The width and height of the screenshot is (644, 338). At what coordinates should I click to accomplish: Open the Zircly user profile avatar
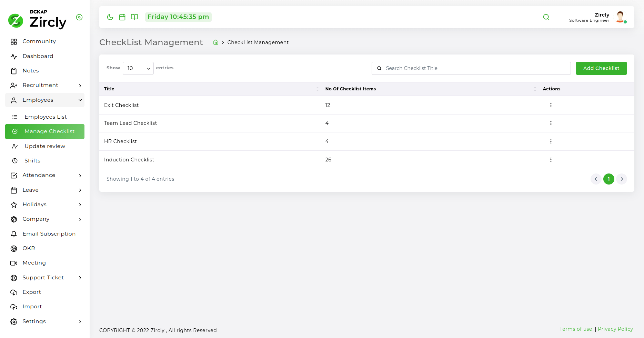pyautogui.click(x=620, y=17)
